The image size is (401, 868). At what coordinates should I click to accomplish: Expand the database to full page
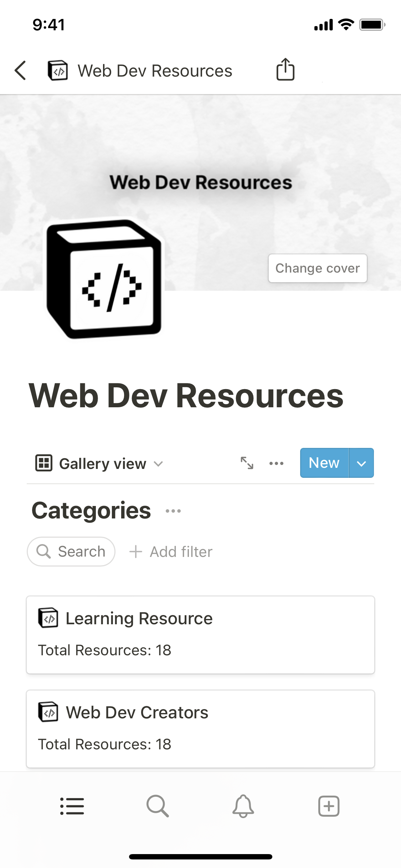pyautogui.click(x=247, y=463)
